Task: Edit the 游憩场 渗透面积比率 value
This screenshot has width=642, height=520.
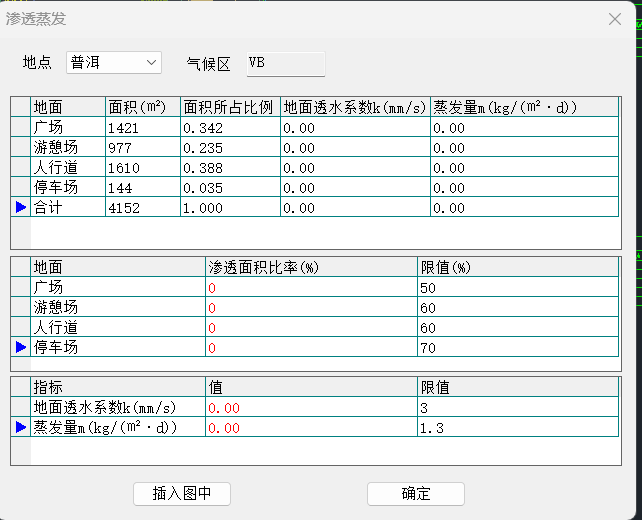Action: coord(310,307)
